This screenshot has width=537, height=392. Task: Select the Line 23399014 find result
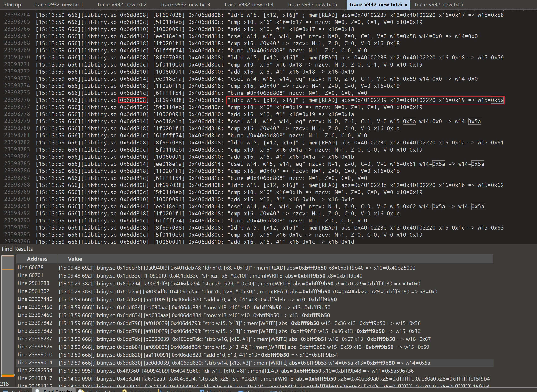255,363
